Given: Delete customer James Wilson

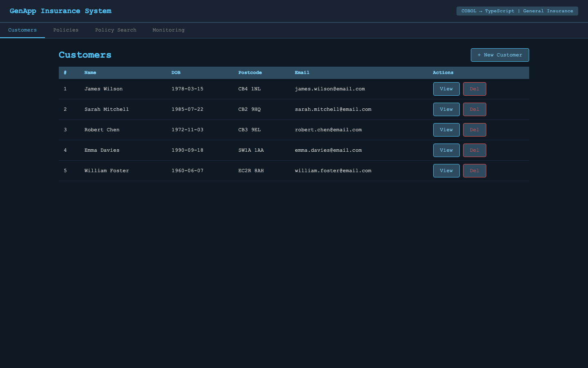Looking at the screenshot, I should coord(474,89).
